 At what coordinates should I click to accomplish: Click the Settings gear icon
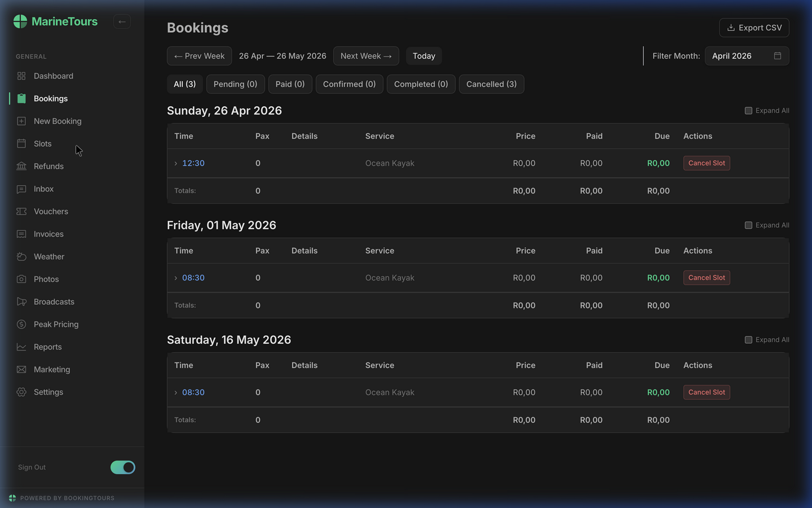coord(21,392)
